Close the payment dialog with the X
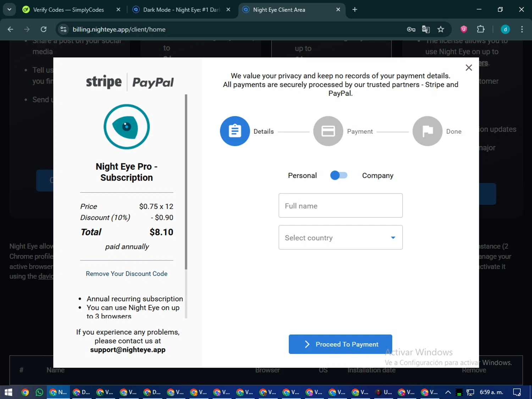Viewport: 532px width, 399px height. pos(469,67)
